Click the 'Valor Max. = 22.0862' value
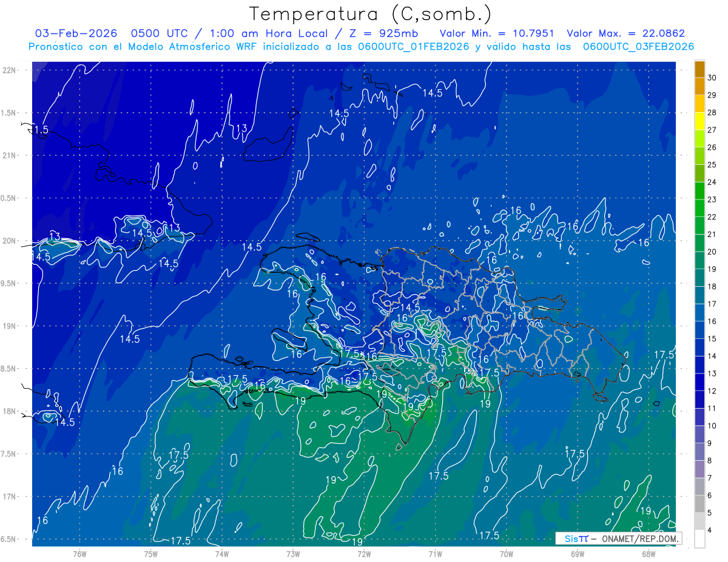The image size is (728, 562). (x=625, y=33)
